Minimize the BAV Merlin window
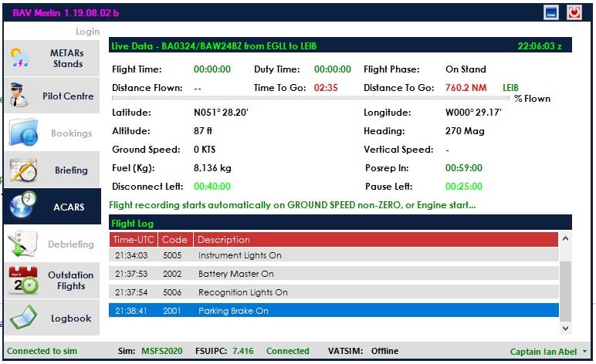 click(551, 12)
